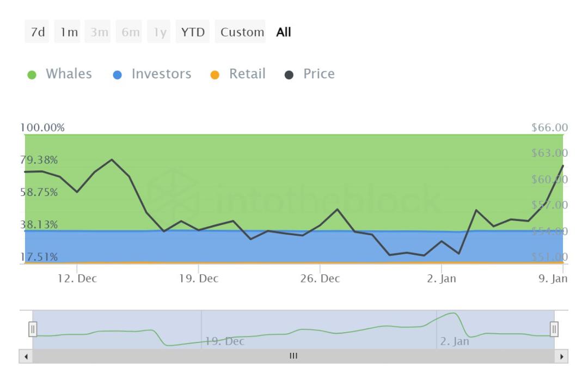588x392 pixels.
Task: Switch chart range to 1m
Action: tap(69, 32)
